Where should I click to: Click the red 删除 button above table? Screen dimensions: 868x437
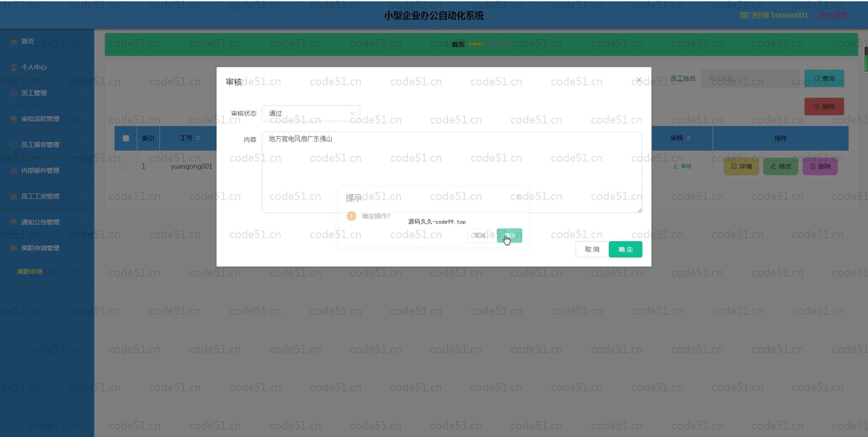pyautogui.click(x=824, y=107)
